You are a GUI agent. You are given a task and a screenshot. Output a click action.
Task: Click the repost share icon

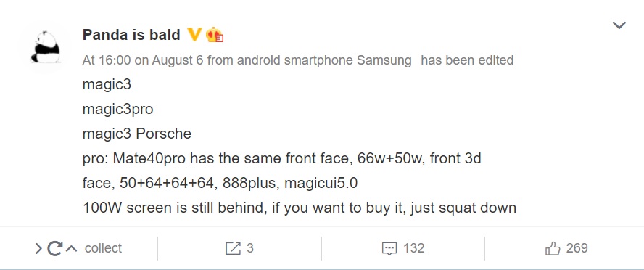(x=234, y=248)
